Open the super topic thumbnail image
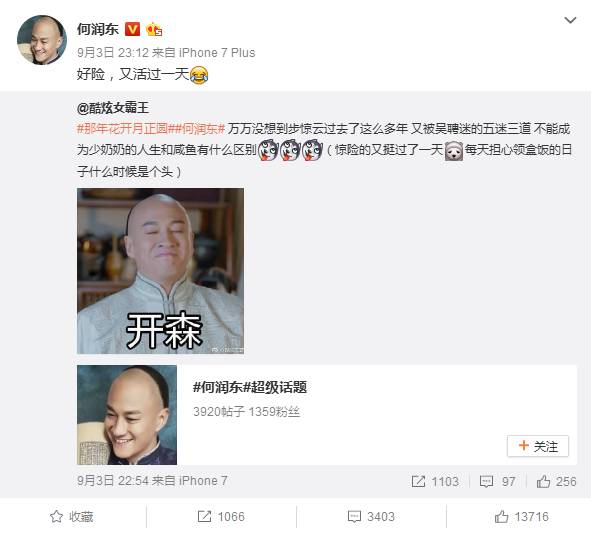This screenshot has width=591, height=534. pyautogui.click(x=127, y=415)
